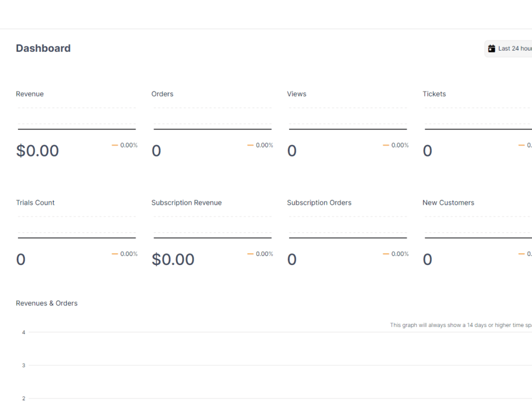Click the Revenues & Orders section title

click(46, 303)
